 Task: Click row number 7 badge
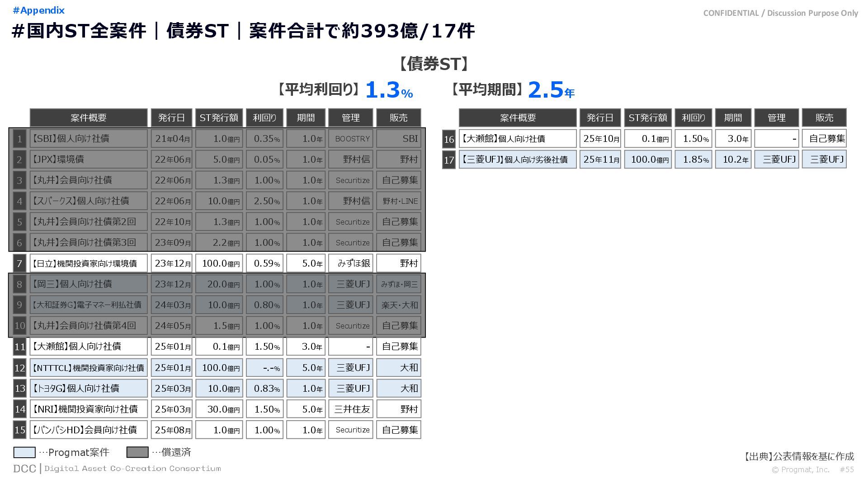(19, 263)
